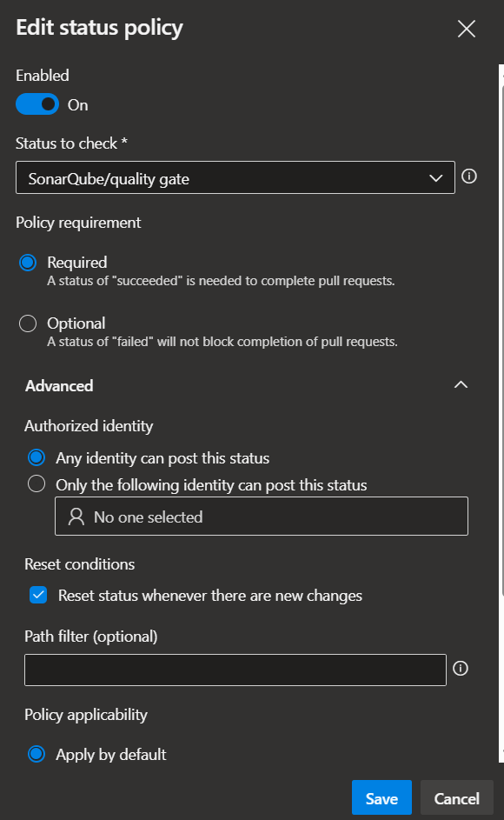Viewport: 504px width, 820px height.
Task: Select Apply by default applicability
Action: pos(36,754)
